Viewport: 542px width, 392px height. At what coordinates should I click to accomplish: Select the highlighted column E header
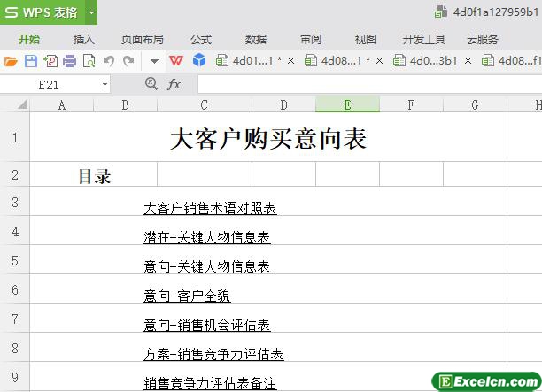(347, 104)
